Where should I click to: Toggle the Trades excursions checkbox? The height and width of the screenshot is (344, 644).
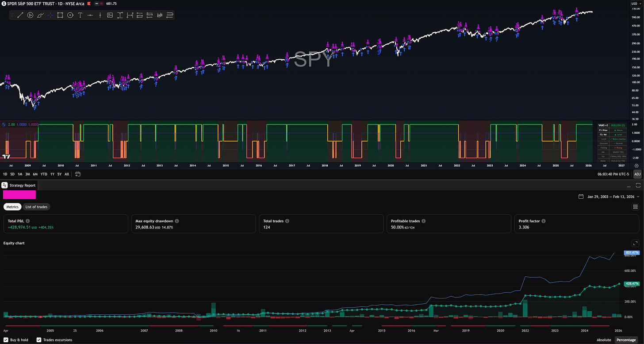pos(39,340)
